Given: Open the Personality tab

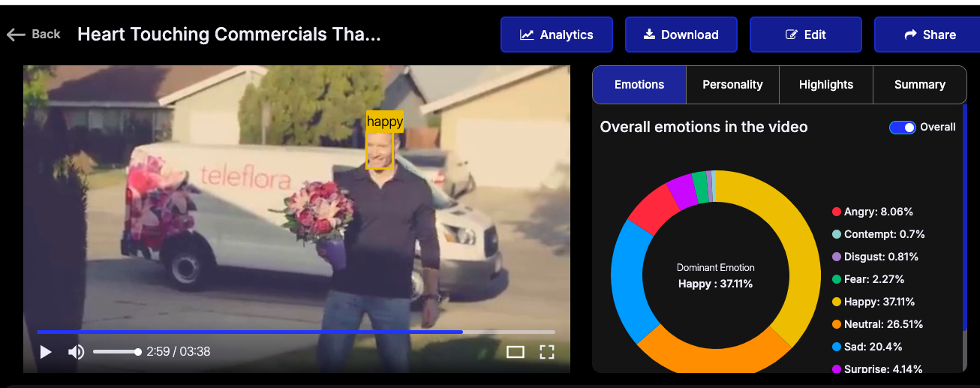Looking at the screenshot, I should coord(732,85).
